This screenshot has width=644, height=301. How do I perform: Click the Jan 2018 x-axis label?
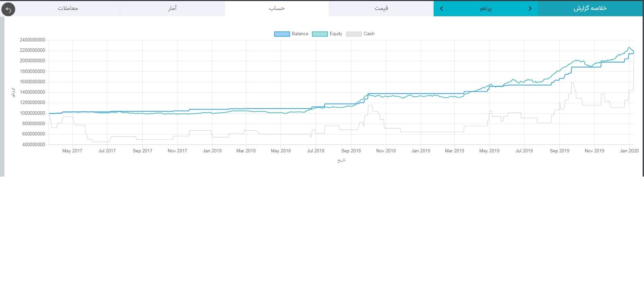212,151
